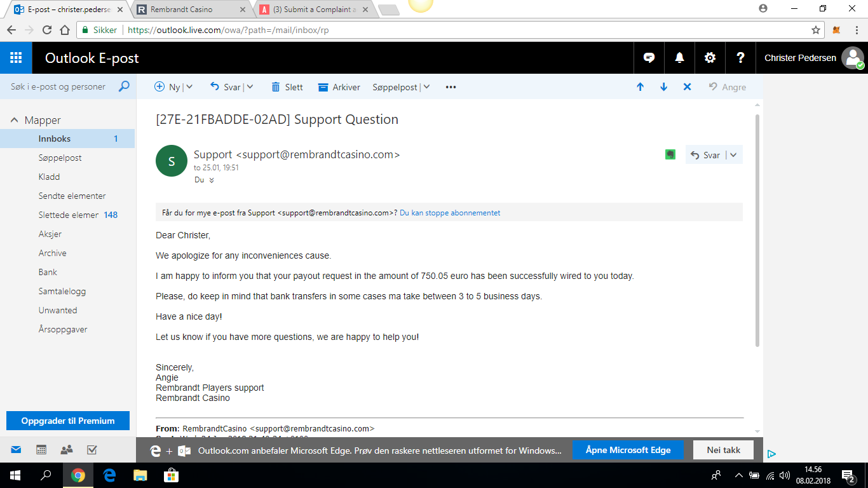Expand recipient details chevron next to Du

coord(212,180)
